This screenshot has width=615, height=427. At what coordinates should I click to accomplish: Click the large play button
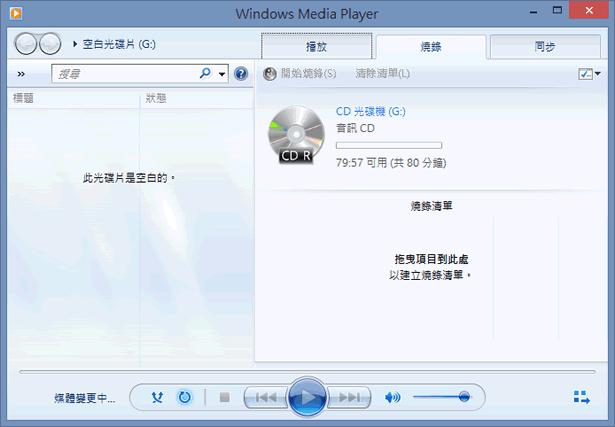(x=307, y=397)
